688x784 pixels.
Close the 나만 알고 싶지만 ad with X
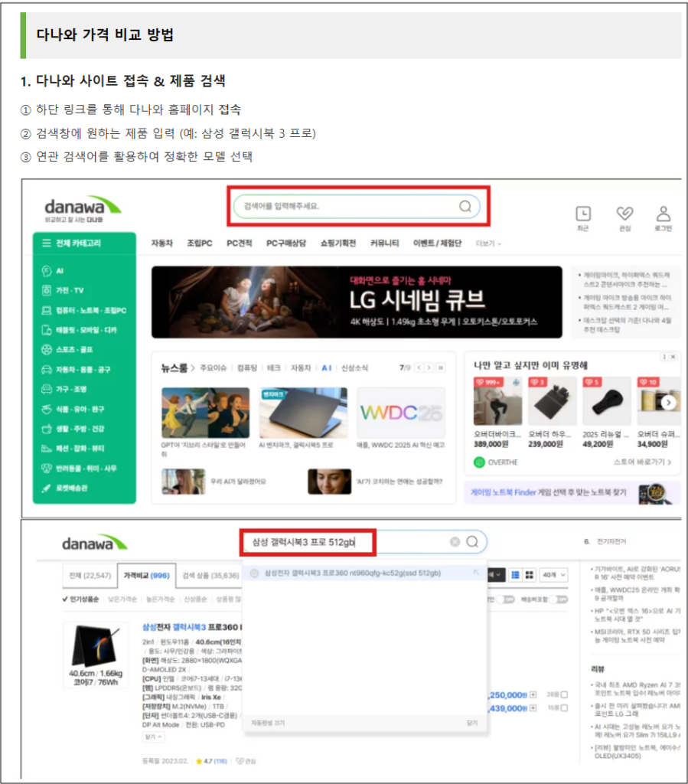click(673, 357)
